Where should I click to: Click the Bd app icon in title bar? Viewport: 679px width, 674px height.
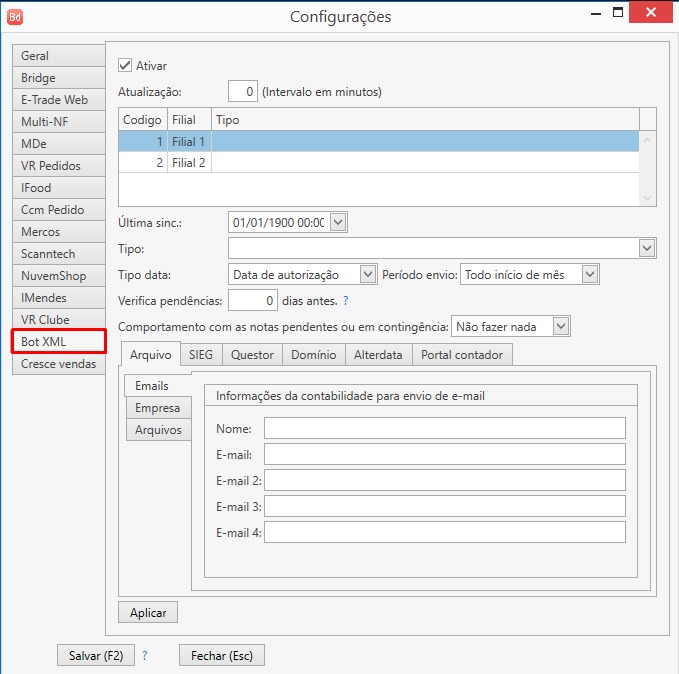click(x=15, y=17)
